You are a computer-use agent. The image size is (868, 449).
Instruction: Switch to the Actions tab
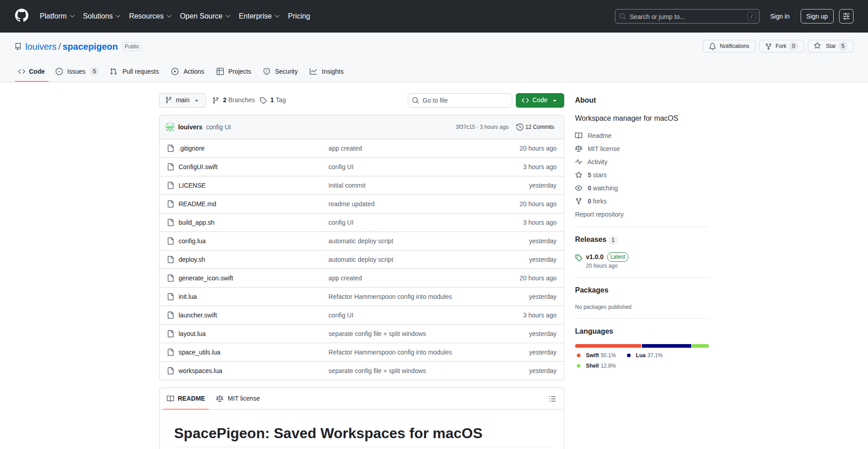click(x=188, y=71)
